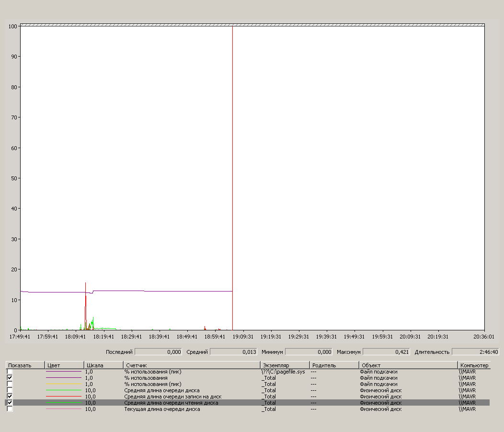Click the "Средний" value field
The width and height of the screenshot is (504, 432).
[x=233, y=352]
